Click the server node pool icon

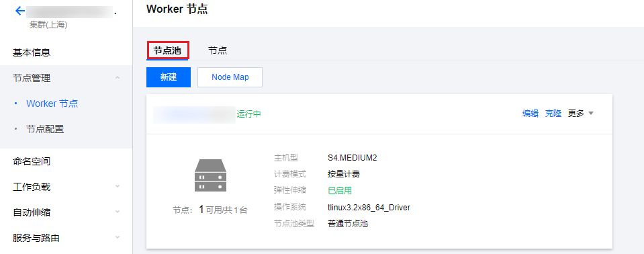click(x=210, y=175)
